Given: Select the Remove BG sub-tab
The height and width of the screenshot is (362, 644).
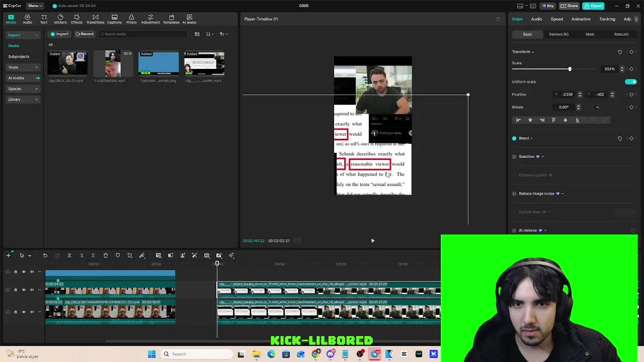Looking at the screenshot, I should coord(558,34).
